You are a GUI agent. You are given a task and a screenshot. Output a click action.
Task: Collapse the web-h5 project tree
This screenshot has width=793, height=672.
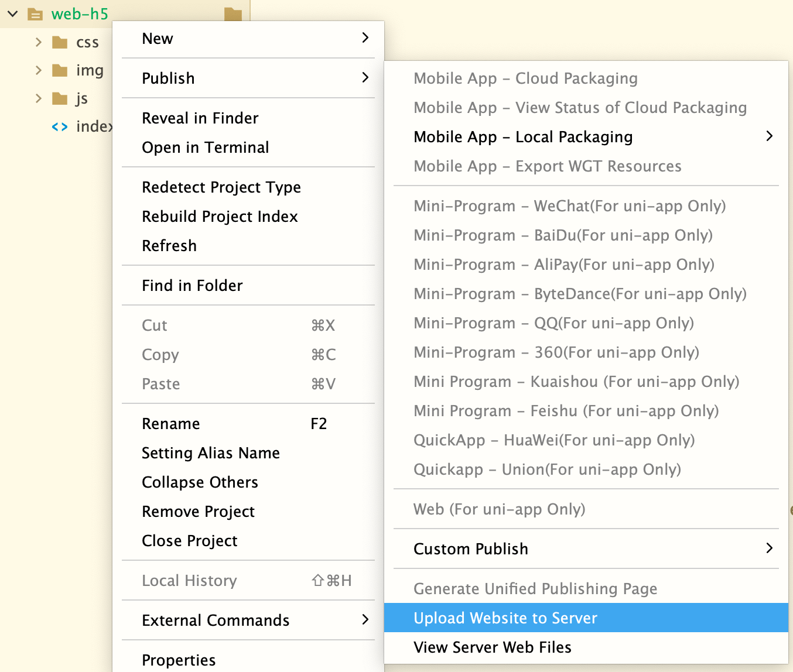[x=13, y=13]
